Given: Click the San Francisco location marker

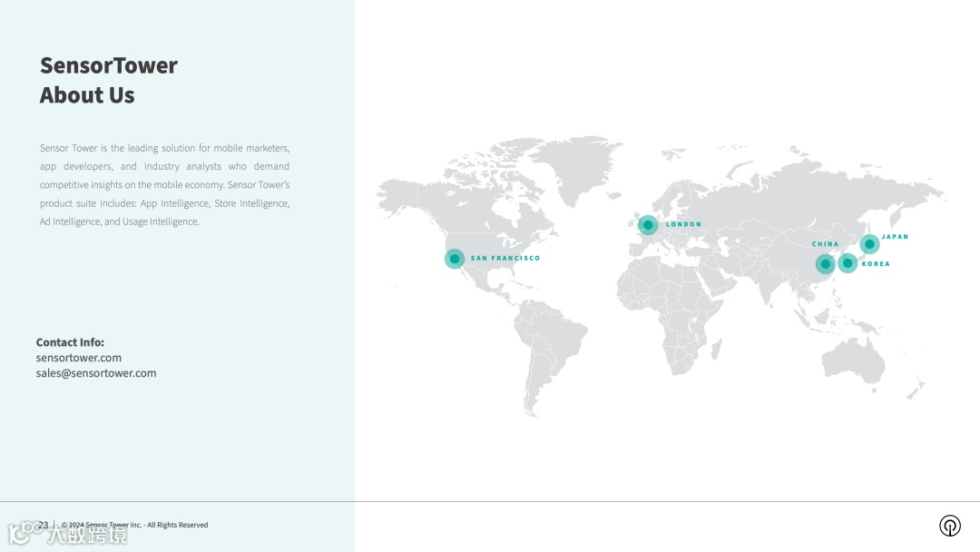Looking at the screenshot, I should [455, 259].
